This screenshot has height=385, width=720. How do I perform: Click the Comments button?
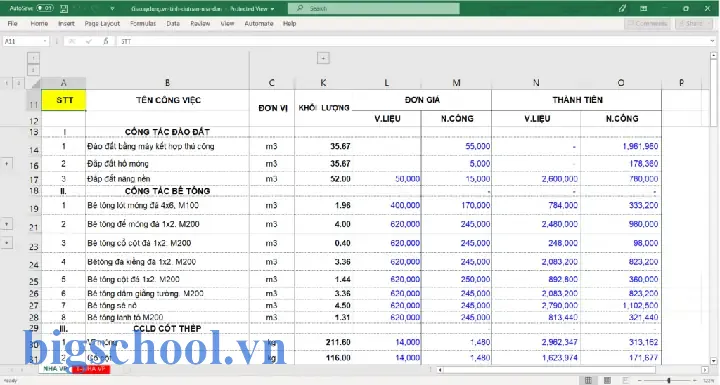point(647,23)
